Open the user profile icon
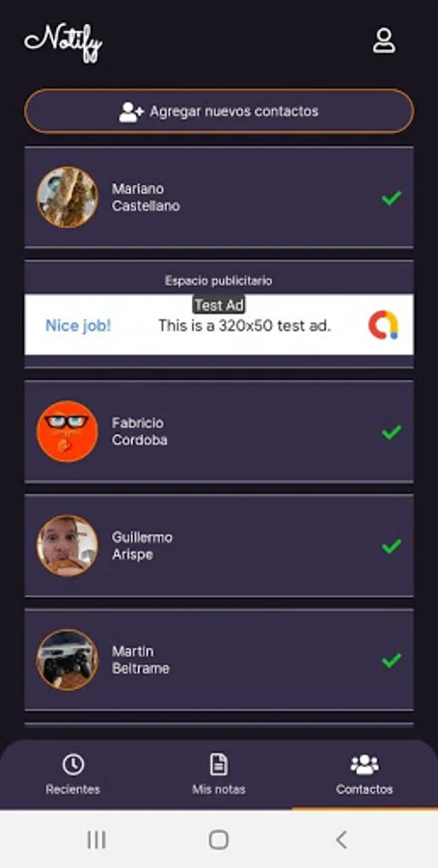Viewport: 438px width, 868px height. [384, 41]
